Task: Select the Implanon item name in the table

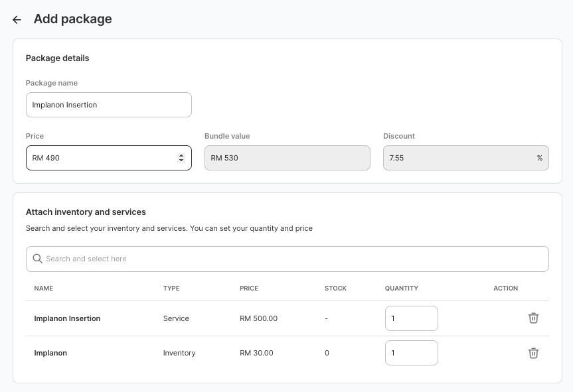Action: [50, 353]
